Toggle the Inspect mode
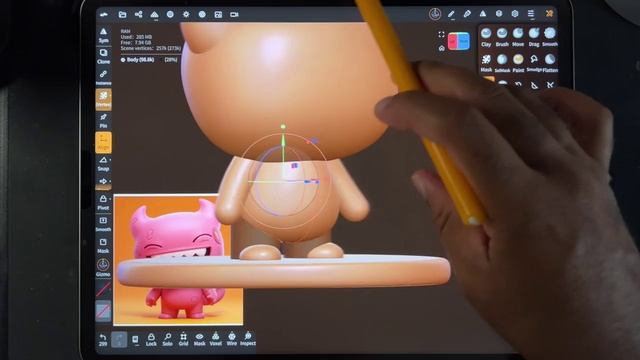The height and width of the screenshot is (360, 640). tap(248, 339)
